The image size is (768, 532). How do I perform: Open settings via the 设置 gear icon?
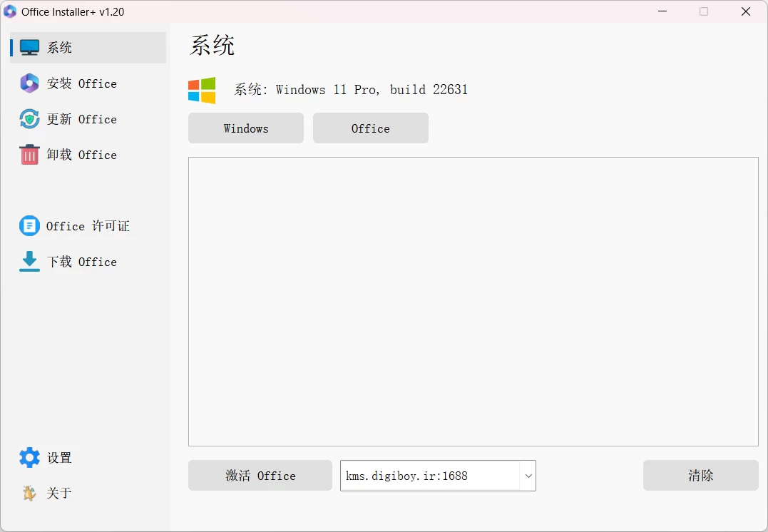(x=29, y=457)
